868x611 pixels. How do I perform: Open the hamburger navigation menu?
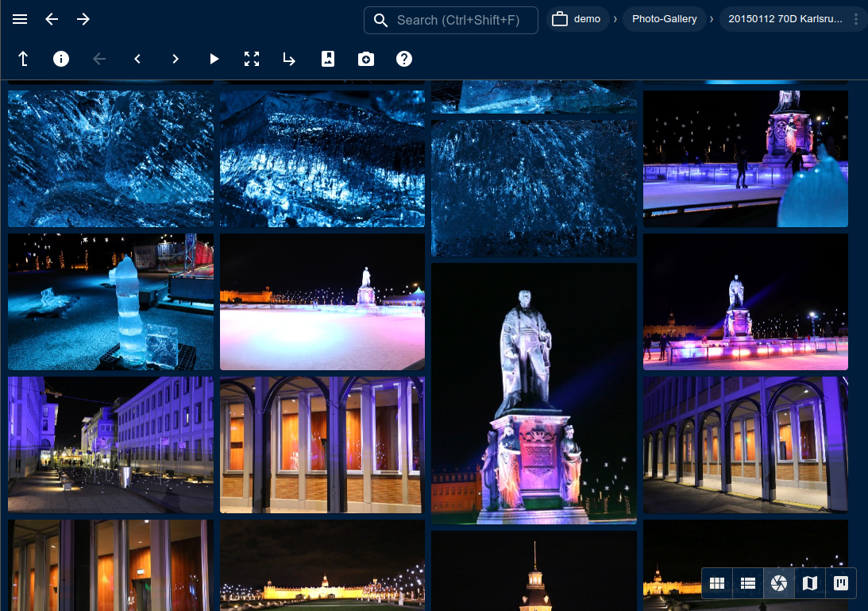point(20,19)
